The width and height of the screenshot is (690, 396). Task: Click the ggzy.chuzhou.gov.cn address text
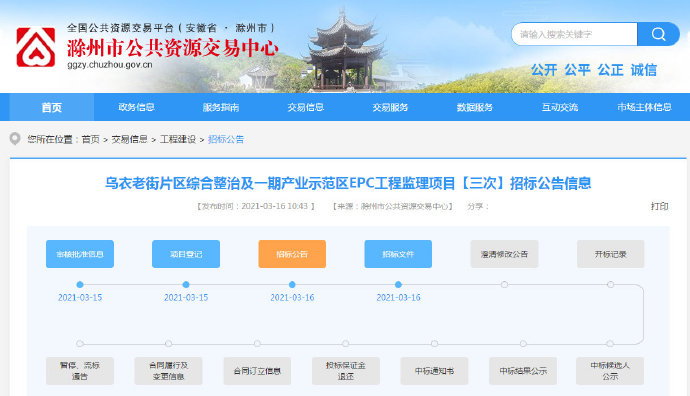(x=110, y=65)
